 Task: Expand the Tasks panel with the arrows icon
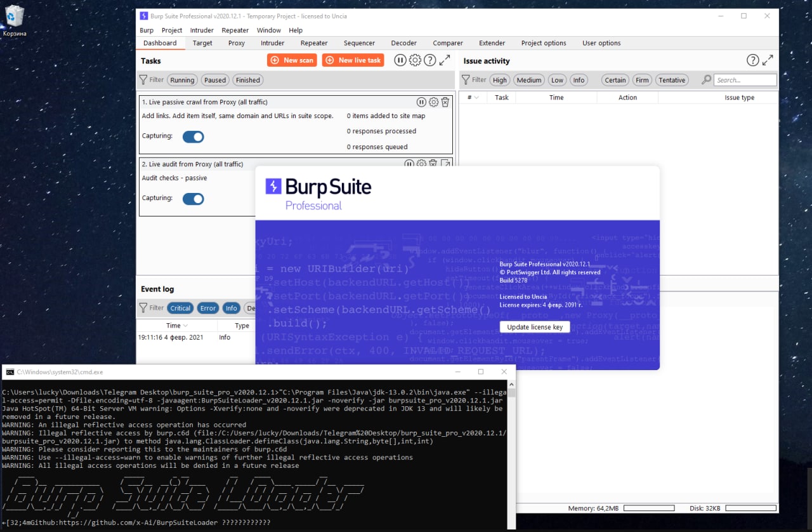(x=445, y=60)
